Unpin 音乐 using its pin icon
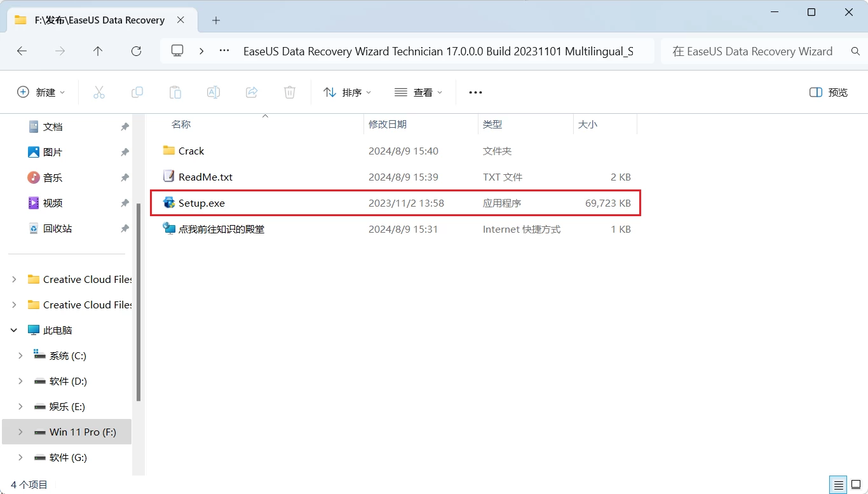 tap(125, 178)
